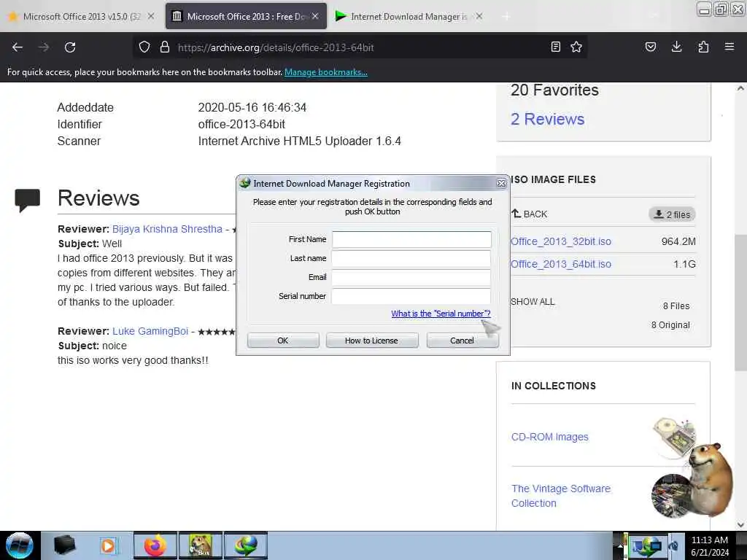Download Office_2013_32bit.iso

pyautogui.click(x=561, y=241)
